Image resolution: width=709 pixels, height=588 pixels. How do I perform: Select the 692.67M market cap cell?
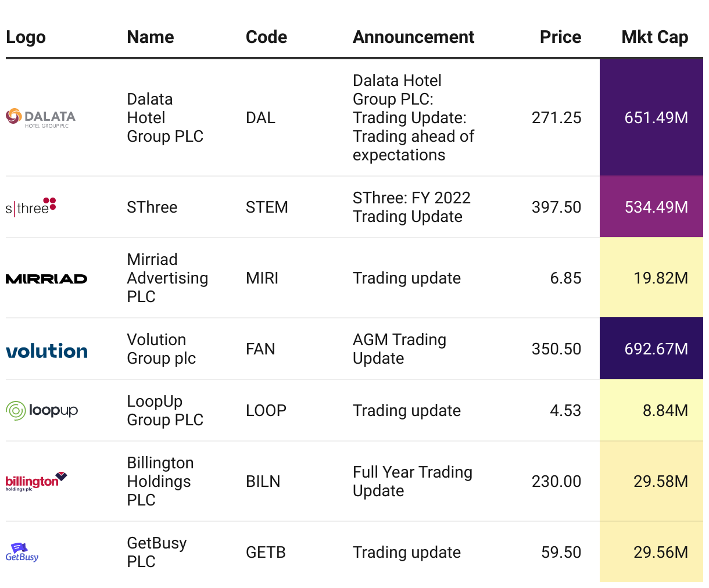click(x=651, y=349)
